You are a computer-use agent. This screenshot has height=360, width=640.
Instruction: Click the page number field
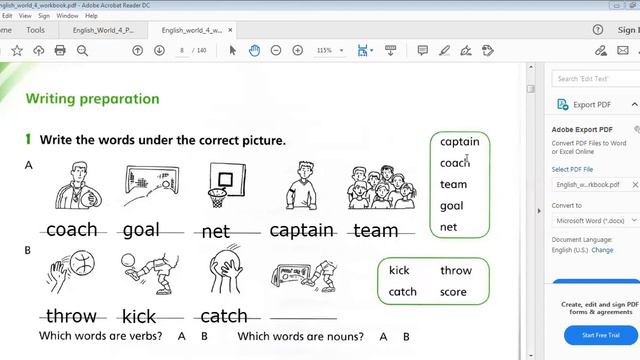[x=182, y=51]
